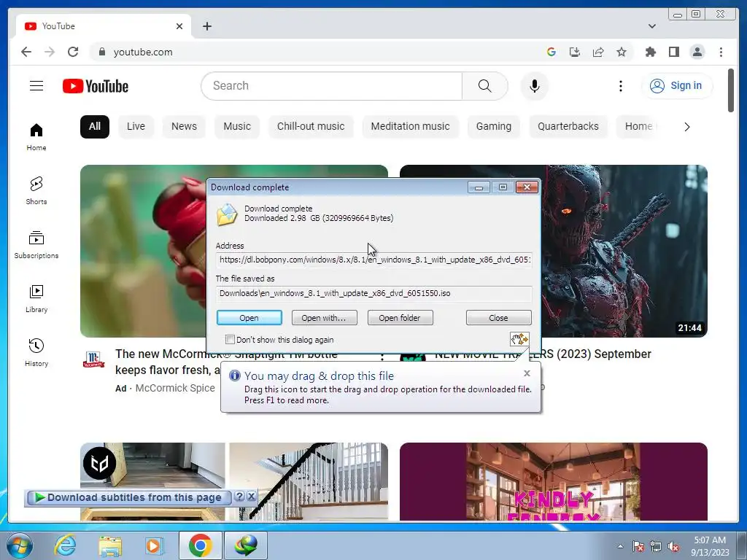Viewport: 747px width, 560px height.
Task: Bookmark this page with the star icon
Action: 622,52
